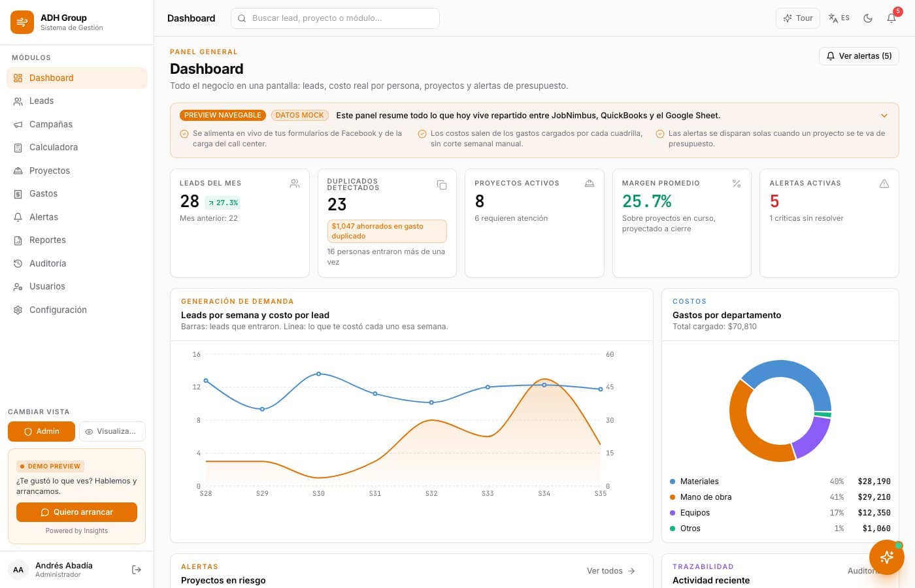Navigate to Gastos
The width and height of the screenshot is (915, 588).
pos(76,193)
